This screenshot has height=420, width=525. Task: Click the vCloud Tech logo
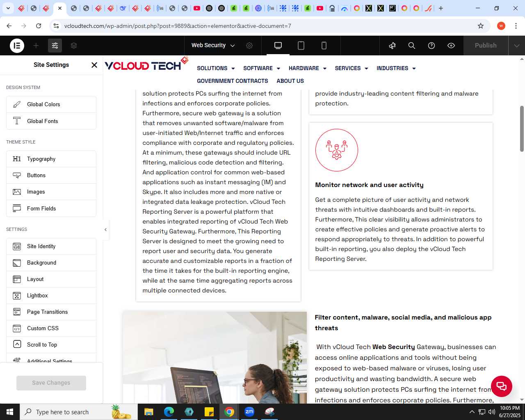(146, 64)
